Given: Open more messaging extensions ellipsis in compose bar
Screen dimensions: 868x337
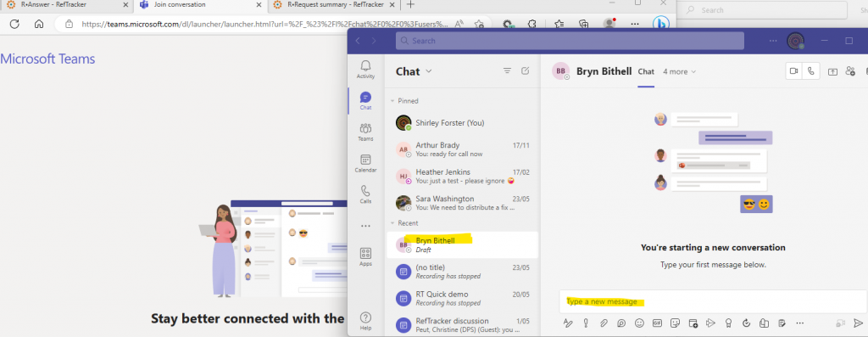Looking at the screenshot, I should [x=799, y=323].
